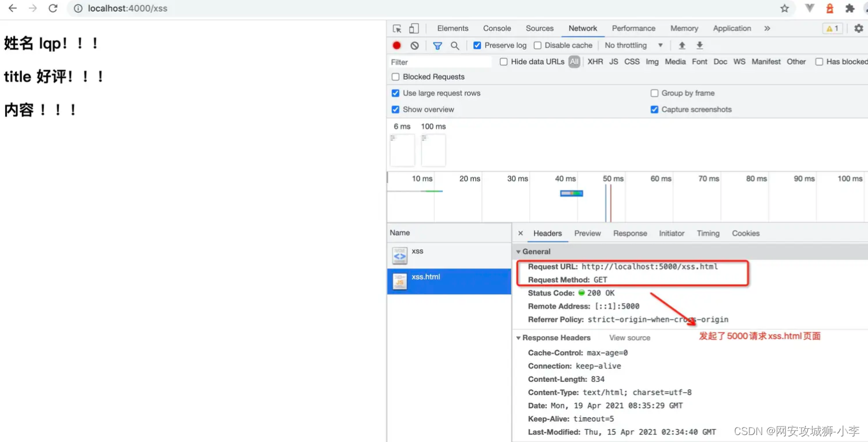
Task: Filter requests by CSS
Action: coord(632,61)
